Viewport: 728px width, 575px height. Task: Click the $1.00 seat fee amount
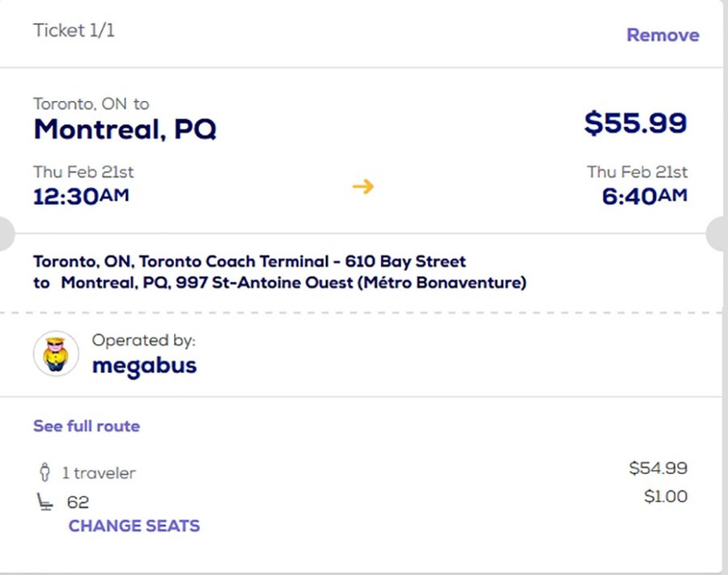665,497
